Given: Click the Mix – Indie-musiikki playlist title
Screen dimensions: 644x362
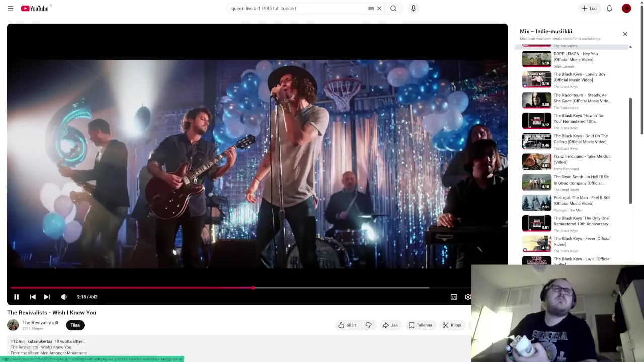Looking at the screenshot, I should pyautogui.click(x=545, y=31).
